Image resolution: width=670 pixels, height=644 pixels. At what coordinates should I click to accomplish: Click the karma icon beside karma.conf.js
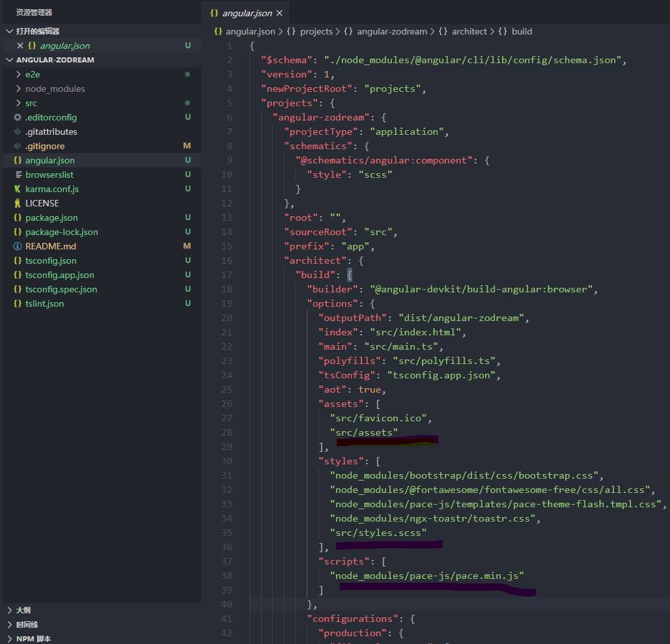click(x=18, y=189)
